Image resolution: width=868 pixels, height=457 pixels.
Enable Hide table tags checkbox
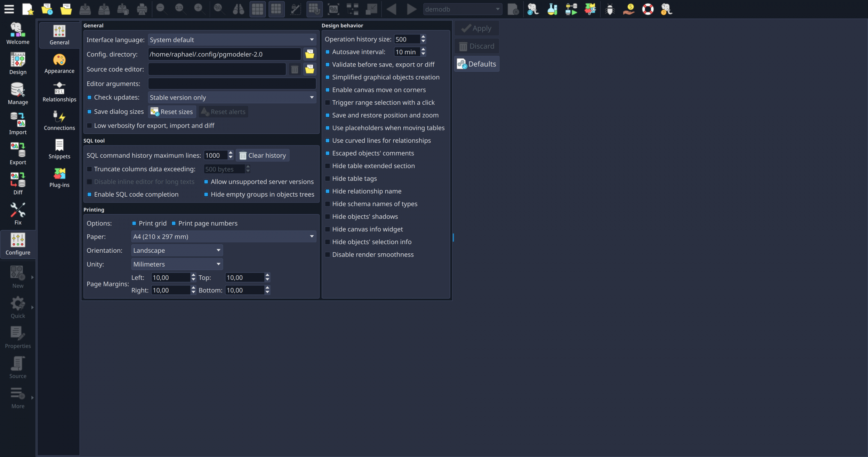328,179
